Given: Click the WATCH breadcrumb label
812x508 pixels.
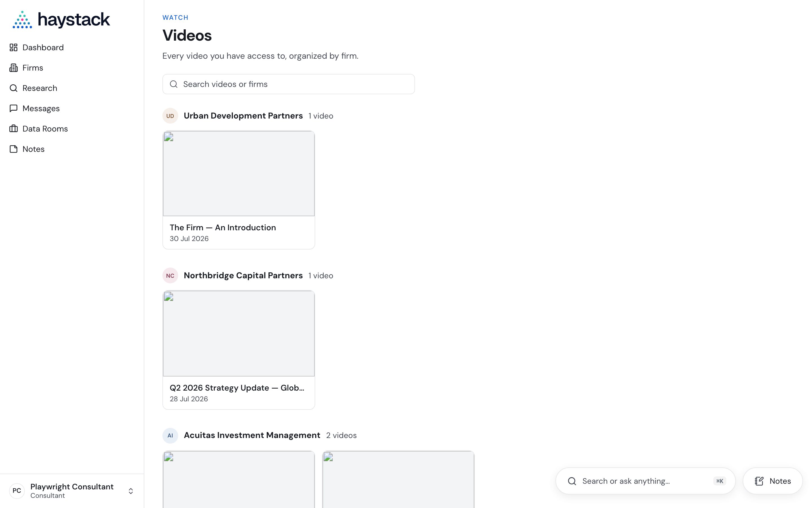Looking at the screenshot, I should (175, 17).
